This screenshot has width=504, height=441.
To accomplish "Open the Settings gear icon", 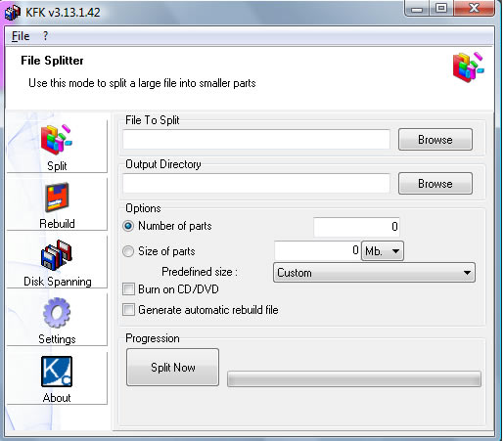I will pos(57,312).
